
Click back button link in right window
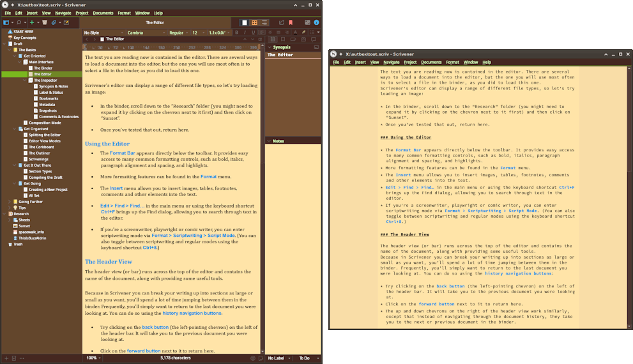point(450,286)
